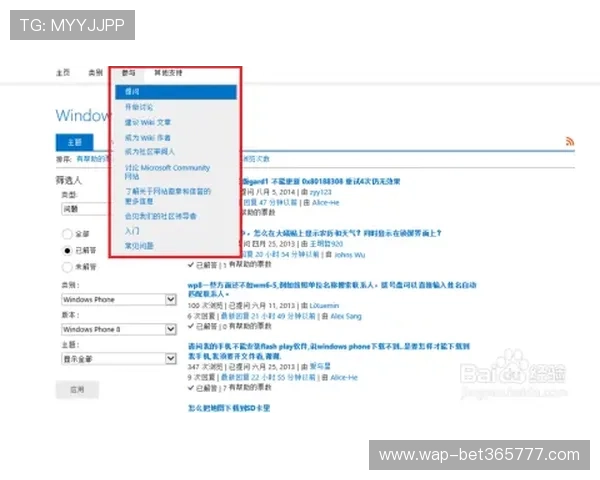
Task: Open user zyy123 profile link
Action: (x=320, y=192)
